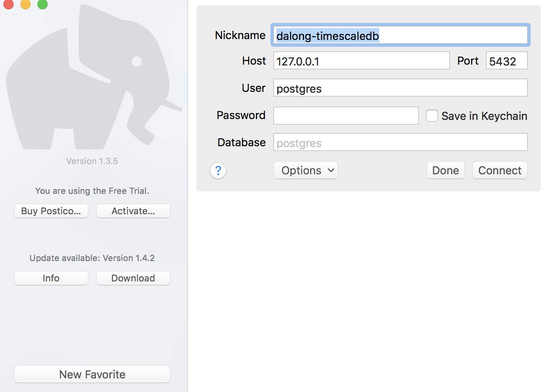This screenshot has height=392, width=546.
Task: Open the Options dropdown menu
Action: [306, 170]
